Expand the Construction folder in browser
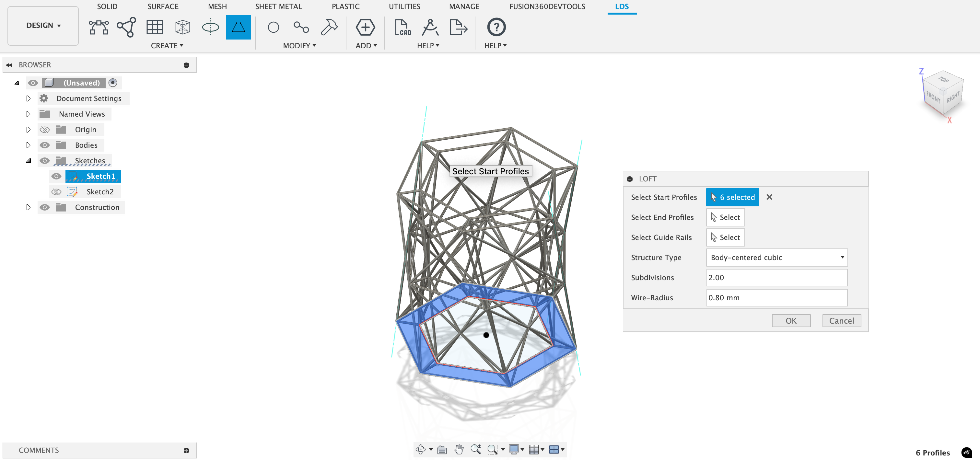The image size is (980, 460). (28, 207)
